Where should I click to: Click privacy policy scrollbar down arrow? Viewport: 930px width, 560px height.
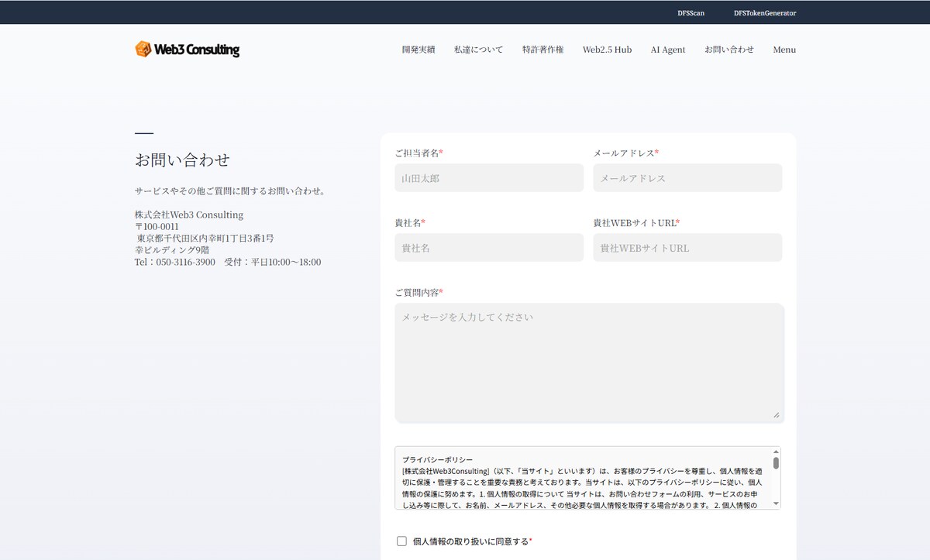[x=776, y=504]
